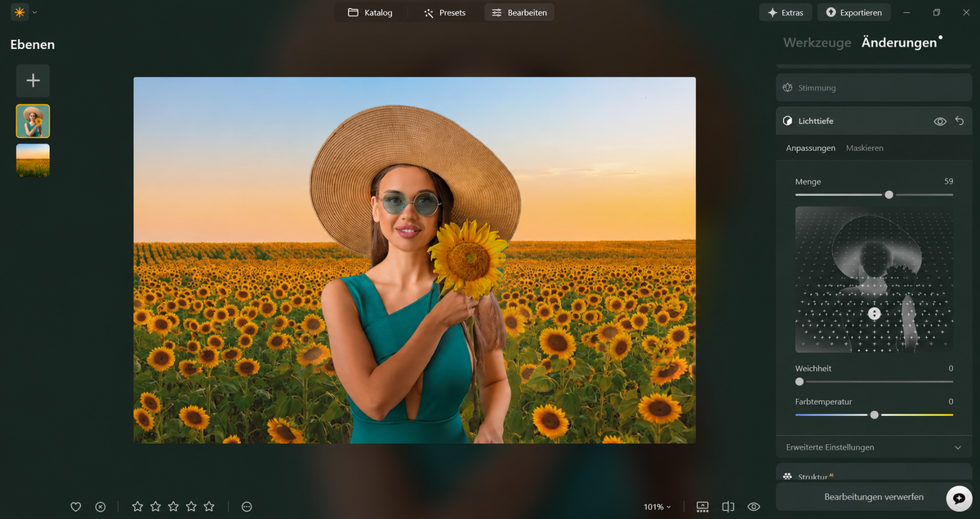
Task: Click the Ebenen panel heading
Action: click(x=33, y=45)
